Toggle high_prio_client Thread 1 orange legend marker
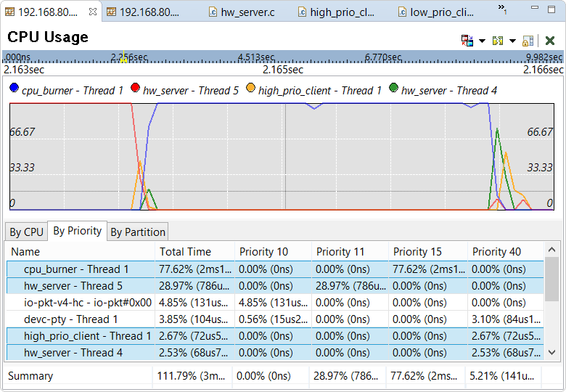Screen dimensions: 566x392 click(x=250, y=89)
